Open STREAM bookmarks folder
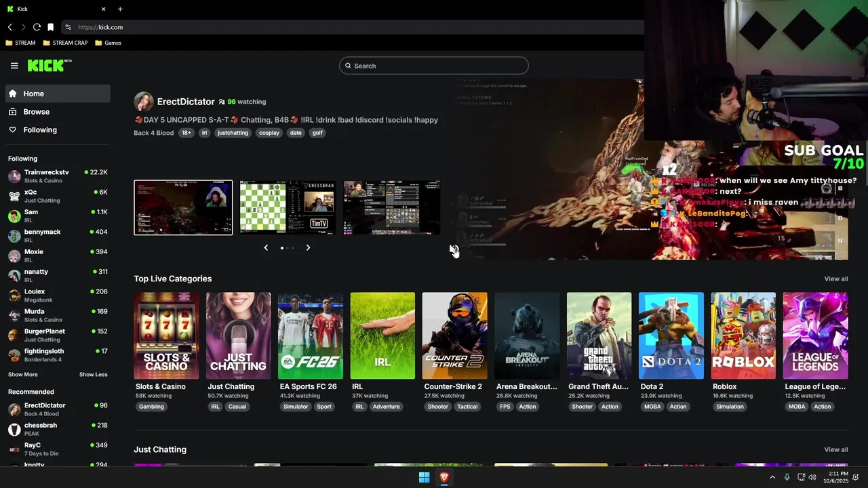Viewport: 868px width, 488px height. [x=20, y=43]
